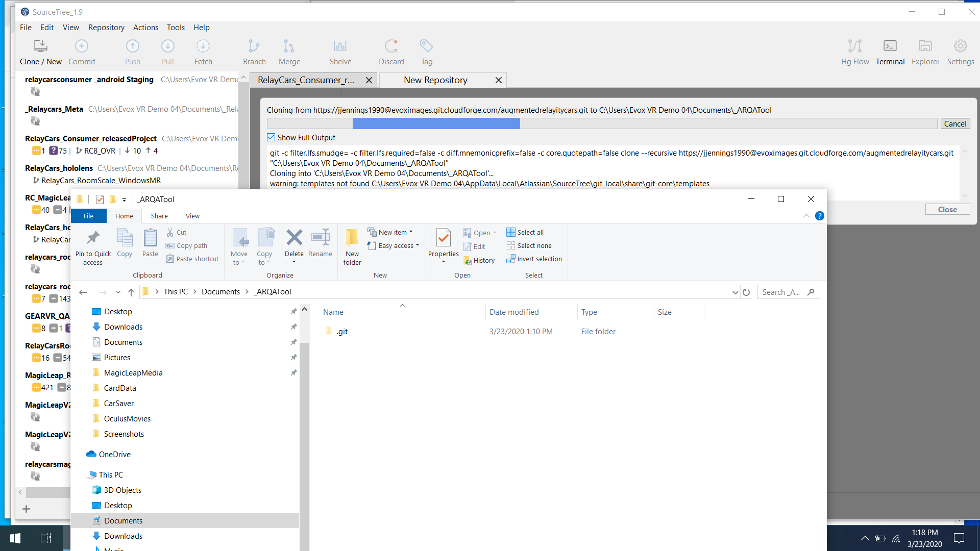Open the Actions menu in SourceTree
The width and height of the screenshot is (980, 551).
tap(145, 28)
